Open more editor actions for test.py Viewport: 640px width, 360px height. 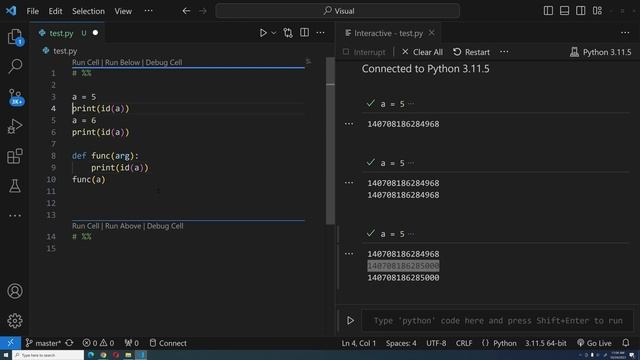(320, 33)
